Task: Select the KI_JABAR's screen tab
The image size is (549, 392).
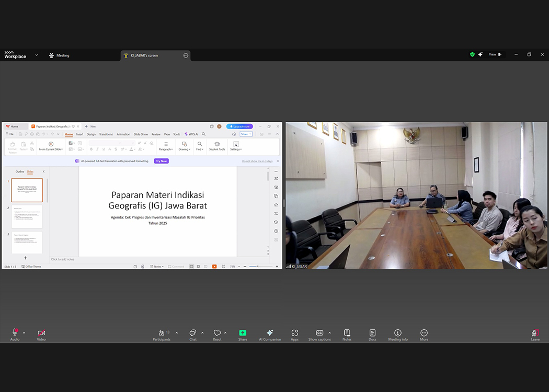Action: [x=144, y=55]
